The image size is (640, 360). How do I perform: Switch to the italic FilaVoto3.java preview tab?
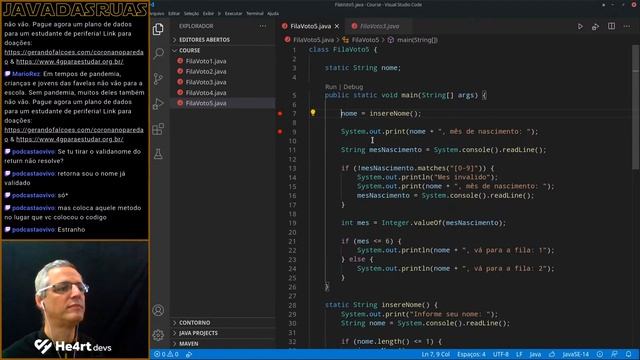(379, 26)
